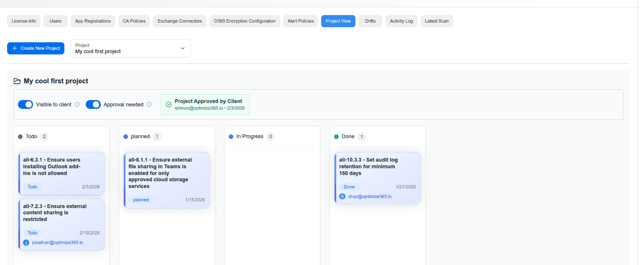Image resolution: width=644 pixels, height=265 pixels.
Task: Click the shay@optimize365.io assignee link
Action: 370,196
